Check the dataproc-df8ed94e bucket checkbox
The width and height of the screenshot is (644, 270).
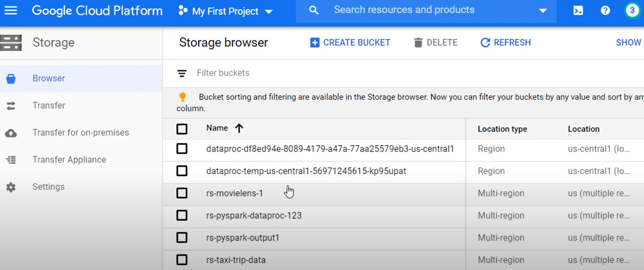click(x=182, y=149)
